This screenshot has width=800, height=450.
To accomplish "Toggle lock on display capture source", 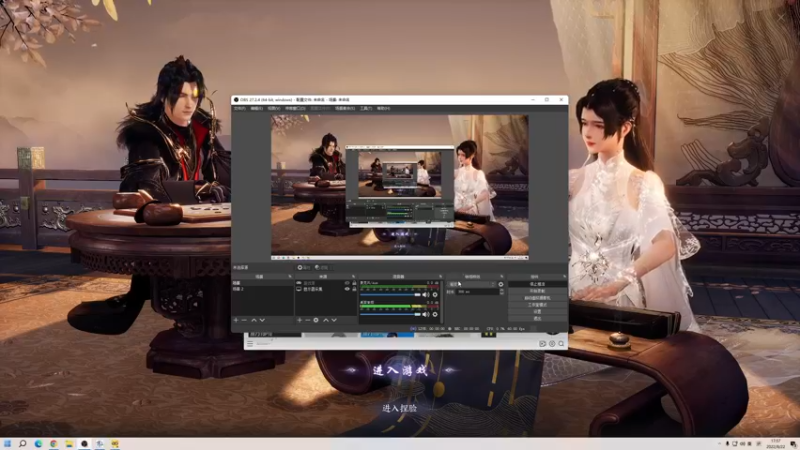I will click(354, 289).
